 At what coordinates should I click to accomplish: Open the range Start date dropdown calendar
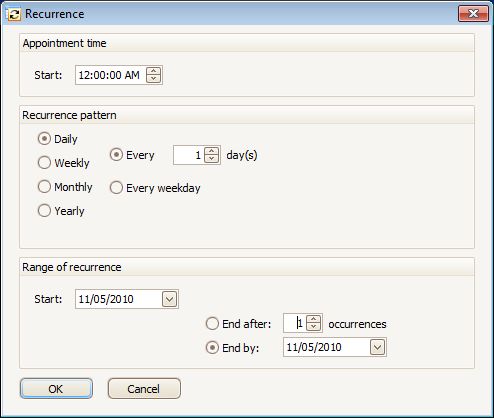[169, 299]
